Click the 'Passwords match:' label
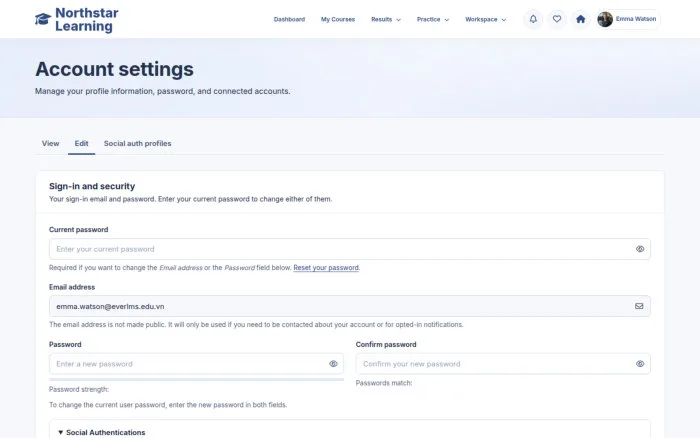Viewport: 700px width, 438px height. 384,383
